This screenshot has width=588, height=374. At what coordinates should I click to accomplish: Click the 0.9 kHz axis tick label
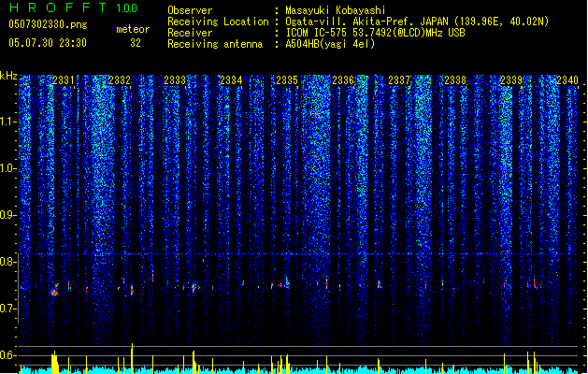[7, 215]
